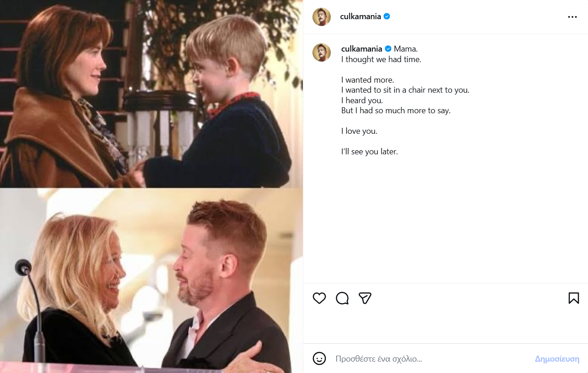Image resolution: width=588 pixels, height=373 pixels.
Task: Open comments via the speech bubble icon
Action: pos(342,298)
